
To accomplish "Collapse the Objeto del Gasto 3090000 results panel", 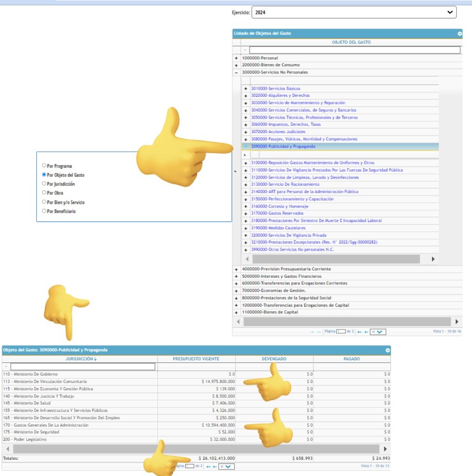I will tap(388, 350).
